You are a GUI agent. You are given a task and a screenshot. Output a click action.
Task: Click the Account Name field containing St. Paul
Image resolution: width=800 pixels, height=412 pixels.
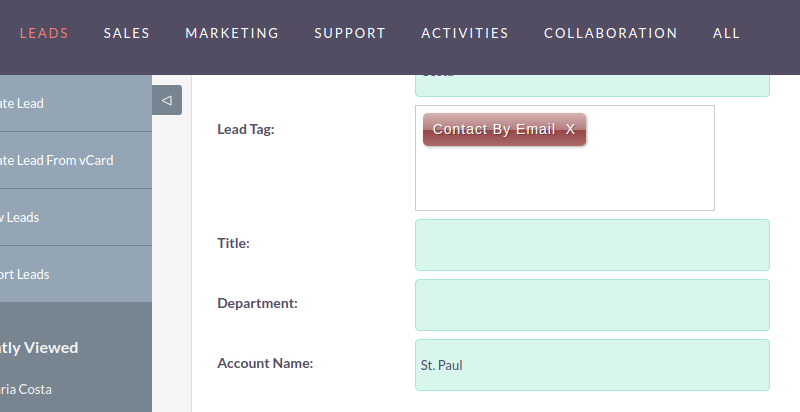click(592, 365)
